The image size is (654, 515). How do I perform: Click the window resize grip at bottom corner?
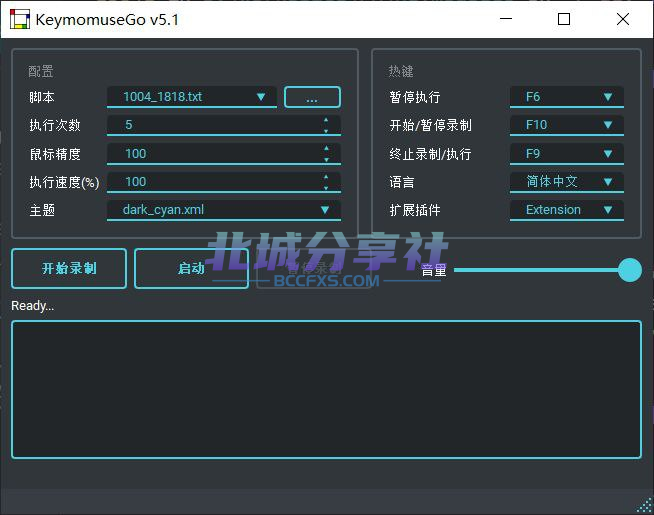(645, 505)
